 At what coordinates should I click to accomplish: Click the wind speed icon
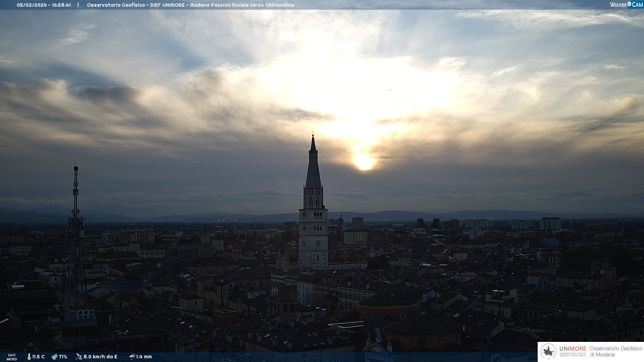pos(79,357)
